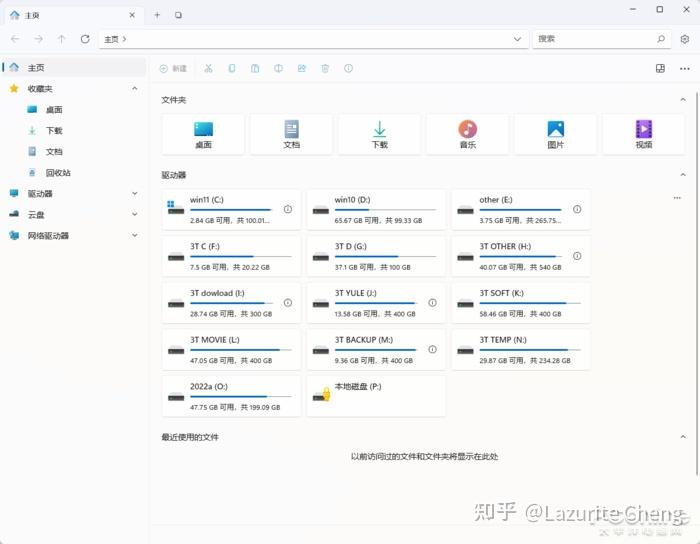Image resolution: width=700 pixels, height=544 pixels.
Task: Close the 主页 tab
Action: click(x=132, y=15)
